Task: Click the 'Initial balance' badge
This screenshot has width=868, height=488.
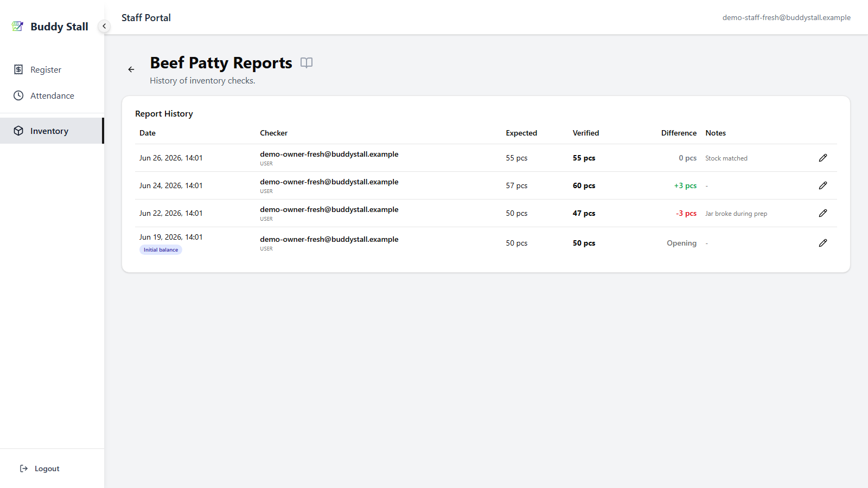Action: point(161,250)
